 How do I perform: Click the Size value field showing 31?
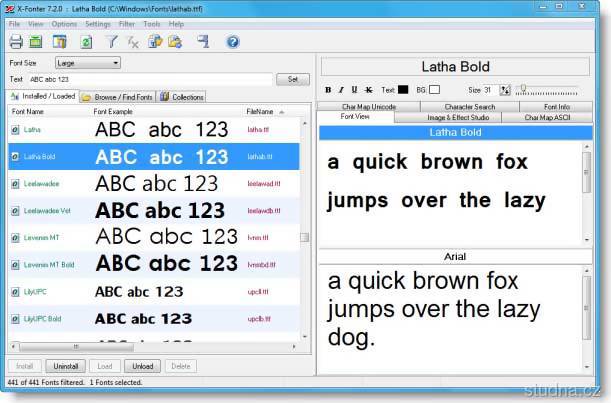(x=492, y=90)
